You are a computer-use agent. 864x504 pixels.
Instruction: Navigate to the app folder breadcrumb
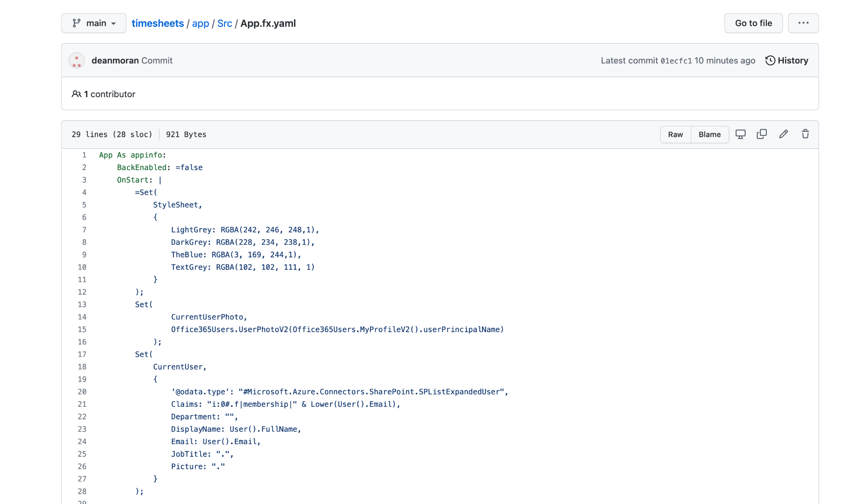(200, 23)
